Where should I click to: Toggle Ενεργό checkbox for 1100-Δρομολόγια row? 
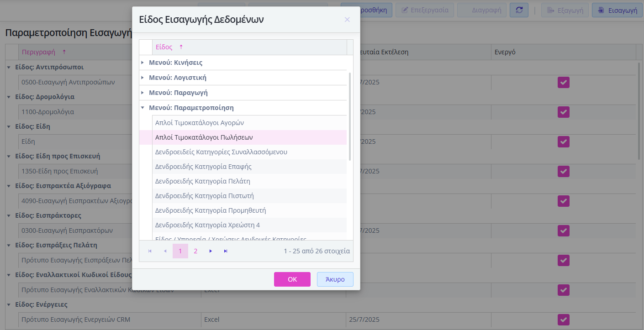pyautogui.click(x=563, y=112)
